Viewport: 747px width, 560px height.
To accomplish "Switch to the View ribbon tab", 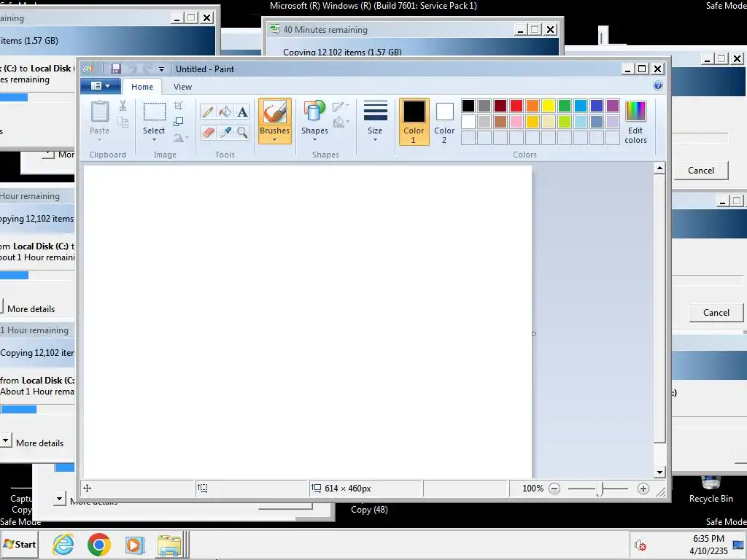I will coord(182,87).
